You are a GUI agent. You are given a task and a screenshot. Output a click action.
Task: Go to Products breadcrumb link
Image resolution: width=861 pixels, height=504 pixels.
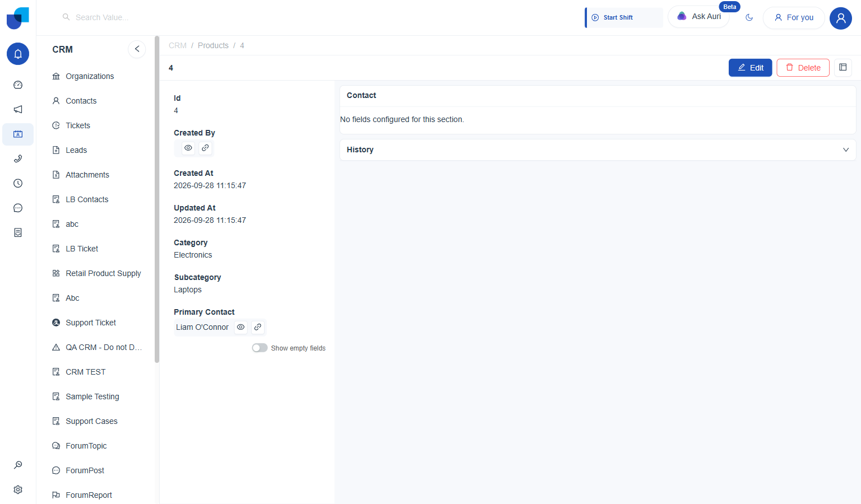coord(213,45)
